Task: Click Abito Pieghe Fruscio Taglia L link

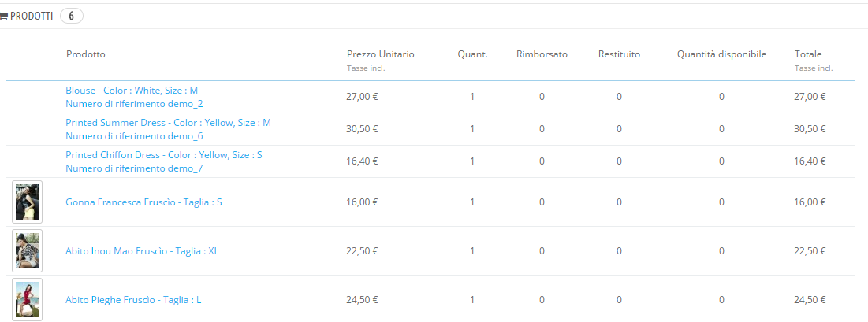Action: pos(133,300)
